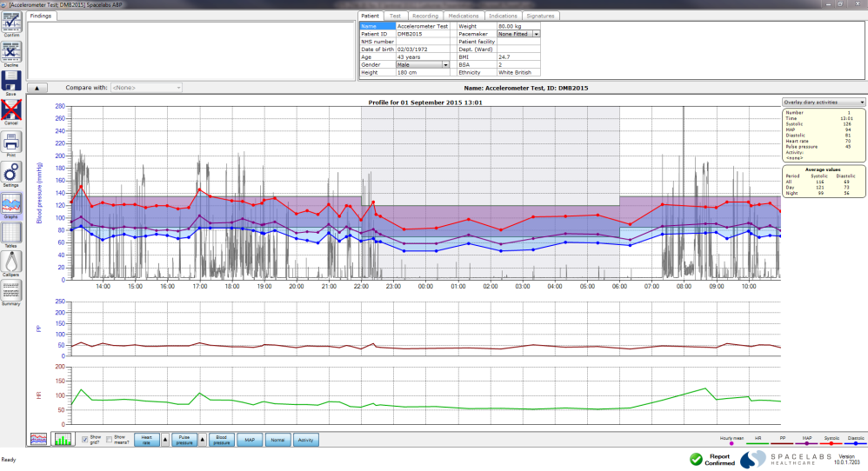This screenshot has width=868, height=471.
Task: Open the Recording tab
Action: click(425, 16)
